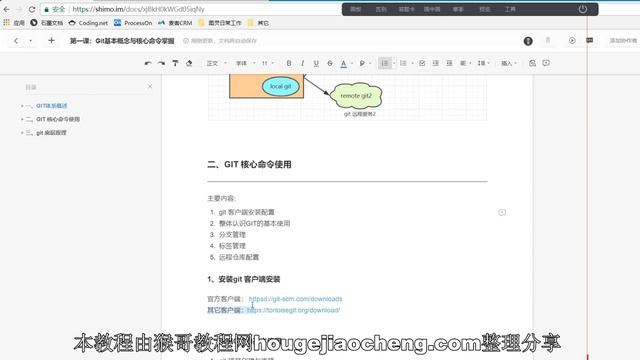640x360 pixels.
Task: Click the local git ellipse in diagram
Action: tap(280, 86)
